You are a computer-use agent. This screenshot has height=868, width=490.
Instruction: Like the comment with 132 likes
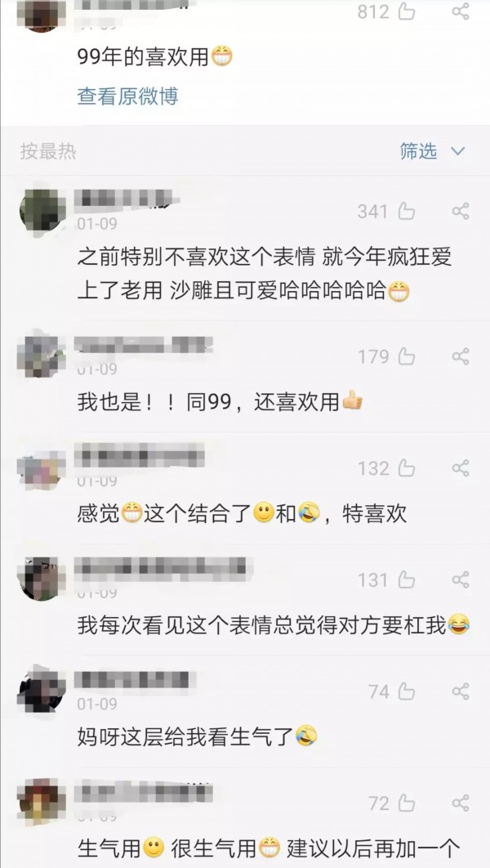point(407,468)
